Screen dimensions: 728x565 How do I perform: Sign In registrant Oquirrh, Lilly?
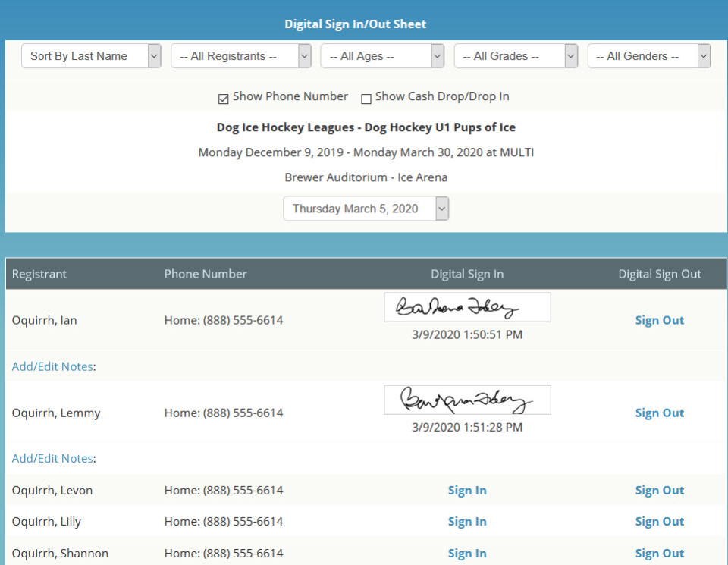[x=466, y=521]
